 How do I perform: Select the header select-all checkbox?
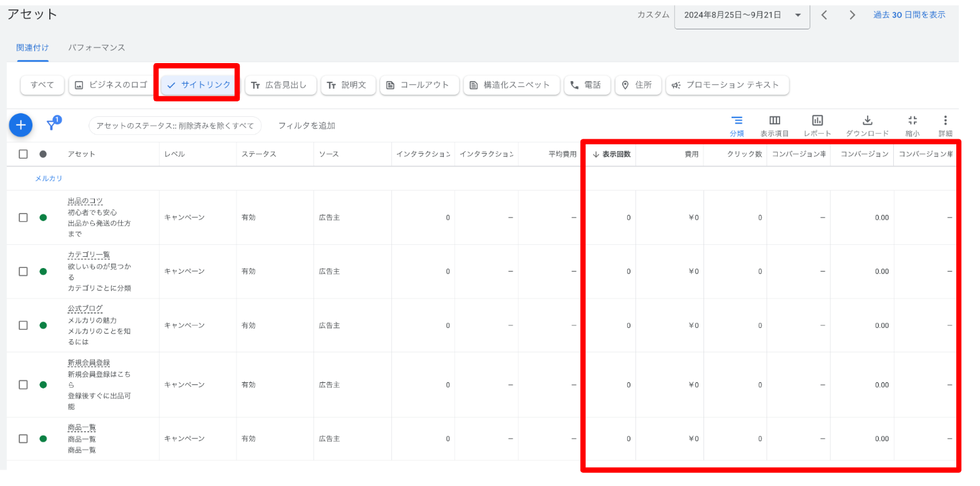click(x=23, y=154)
